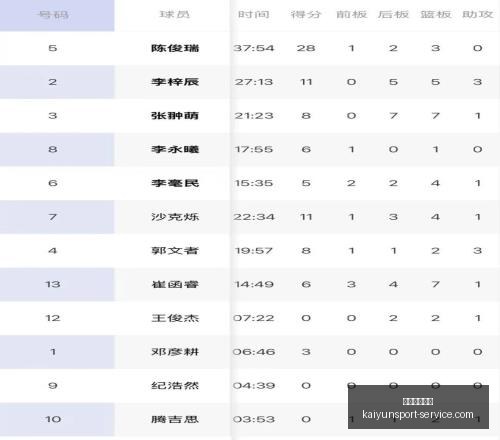Sort by the 得分 column header

pyautogui.click(x=306, y=15)
